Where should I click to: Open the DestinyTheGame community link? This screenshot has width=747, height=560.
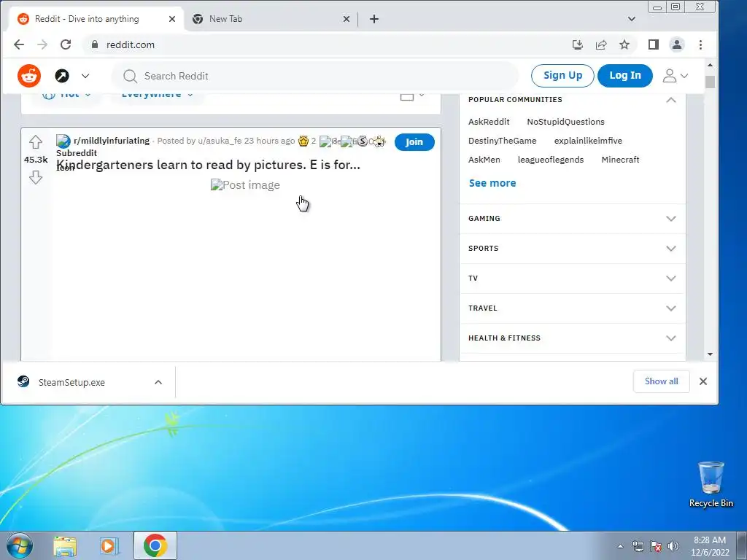(502, 141)
